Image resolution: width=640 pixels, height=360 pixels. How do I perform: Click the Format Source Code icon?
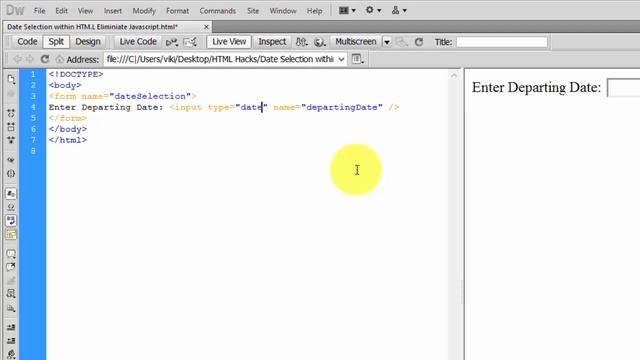pos(11,354)
